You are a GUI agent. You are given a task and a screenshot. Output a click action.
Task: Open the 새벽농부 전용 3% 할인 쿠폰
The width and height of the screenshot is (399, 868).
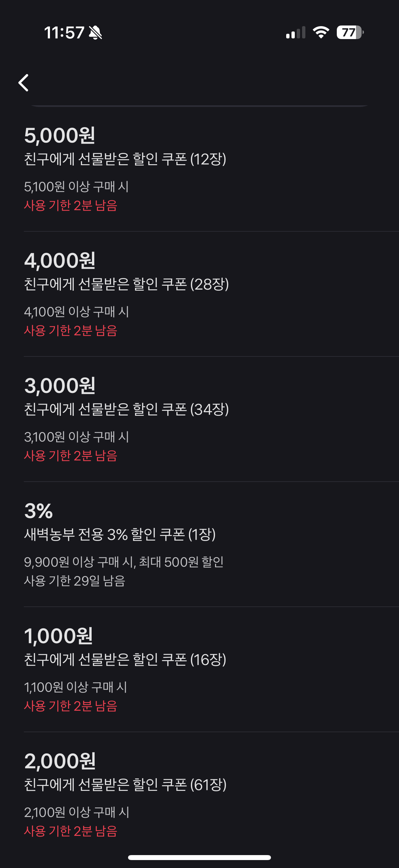coord(119,534)
